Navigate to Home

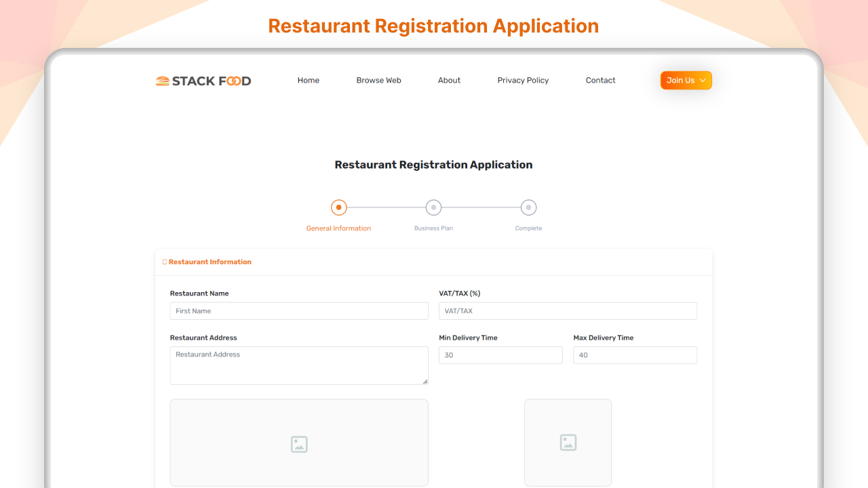coord(308,80)
